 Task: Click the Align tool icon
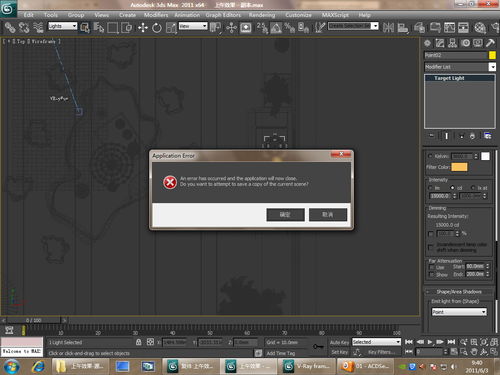403,27
